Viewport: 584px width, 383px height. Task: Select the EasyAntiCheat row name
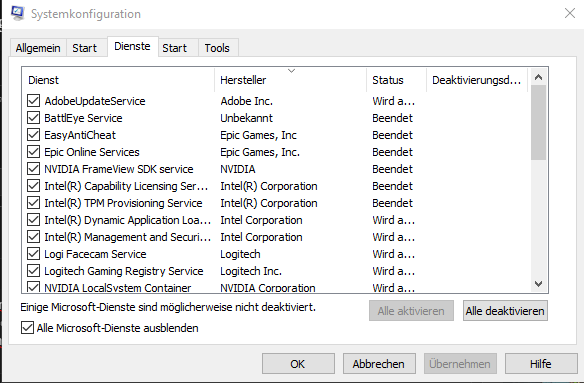(80, 135)
